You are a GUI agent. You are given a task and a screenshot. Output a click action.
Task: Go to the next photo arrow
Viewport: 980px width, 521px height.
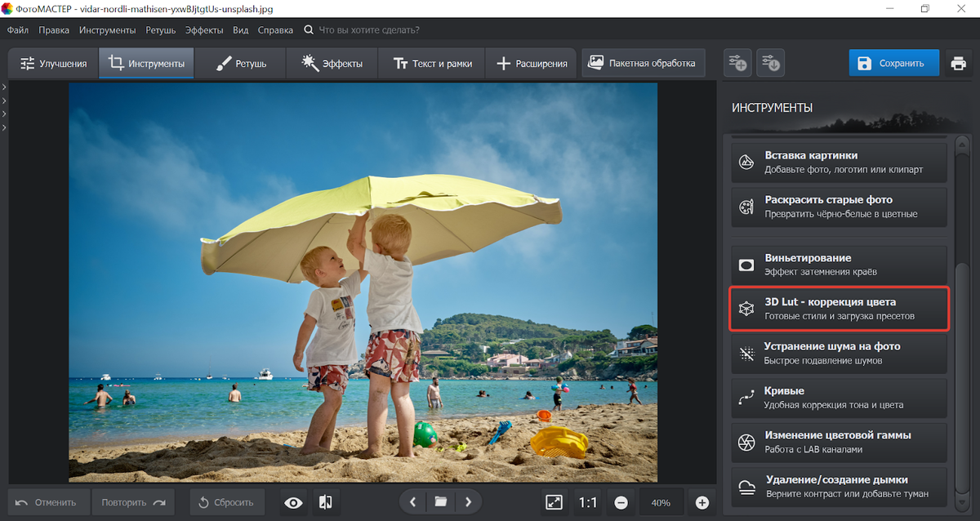(x=468, y=502)
